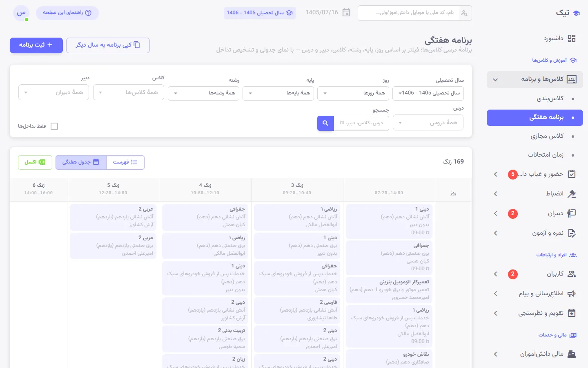Image resolution: width=588 pixels, height=368 pixels.
Task: Click the تقویم و نظرسنجی calendar-star icon
Action: point(572,313)
